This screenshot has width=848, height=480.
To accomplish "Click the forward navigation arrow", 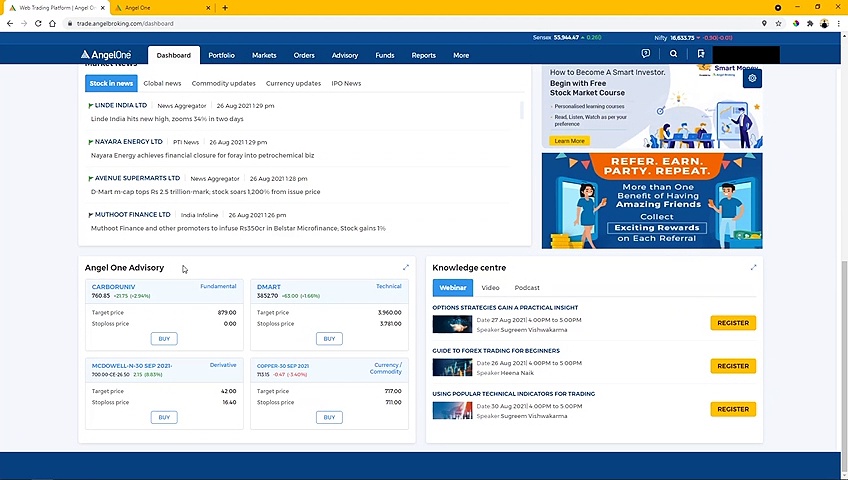I will (x=24, y=23).
